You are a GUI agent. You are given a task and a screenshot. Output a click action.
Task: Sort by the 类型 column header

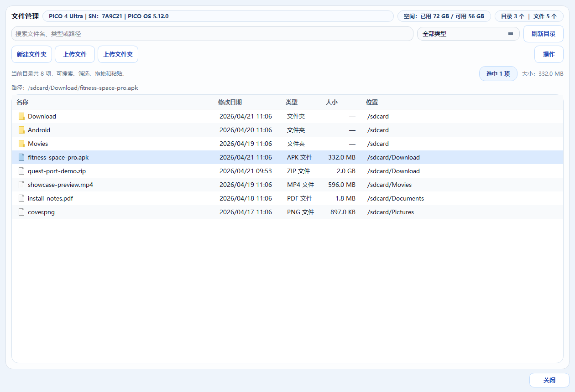(292, 102)
